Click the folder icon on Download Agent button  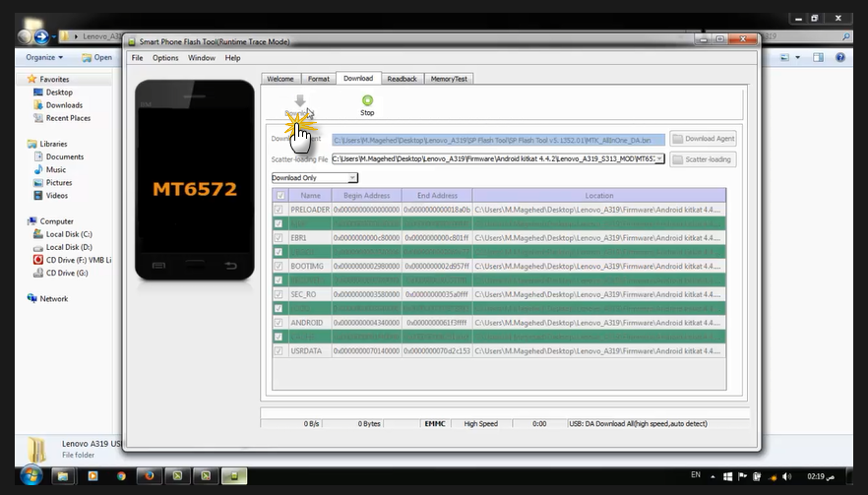(x=677, y=139)
